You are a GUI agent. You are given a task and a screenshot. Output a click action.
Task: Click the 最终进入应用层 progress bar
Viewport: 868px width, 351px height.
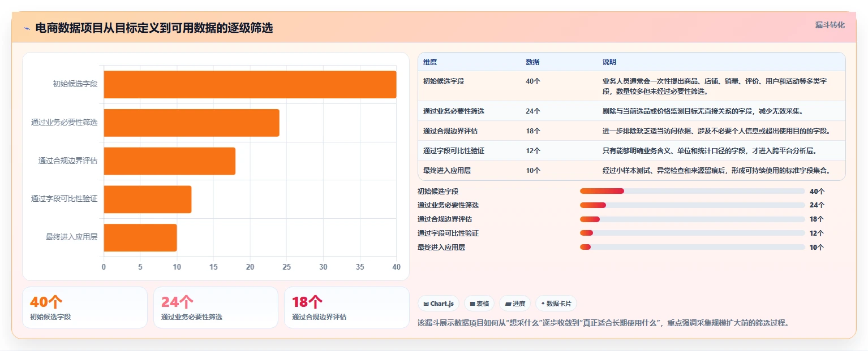tap(692, 247)
